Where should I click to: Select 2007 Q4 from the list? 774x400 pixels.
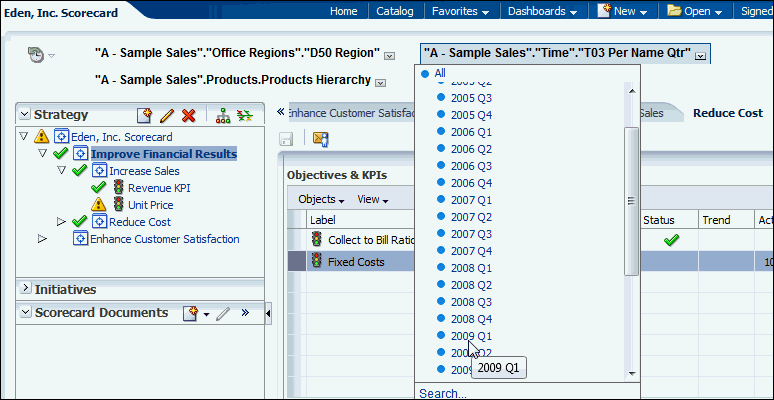click(471, 251)
